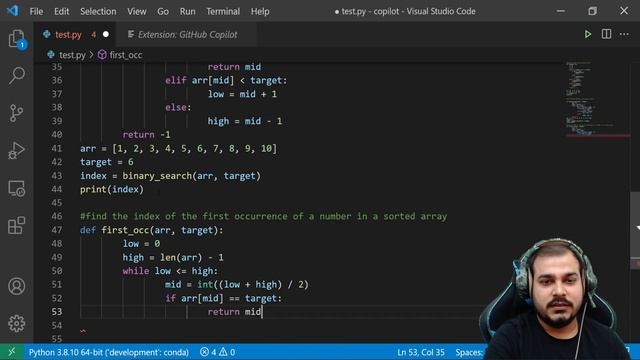Open the Manage gear icon
640x360 pixels.
(x=17, y=324)
